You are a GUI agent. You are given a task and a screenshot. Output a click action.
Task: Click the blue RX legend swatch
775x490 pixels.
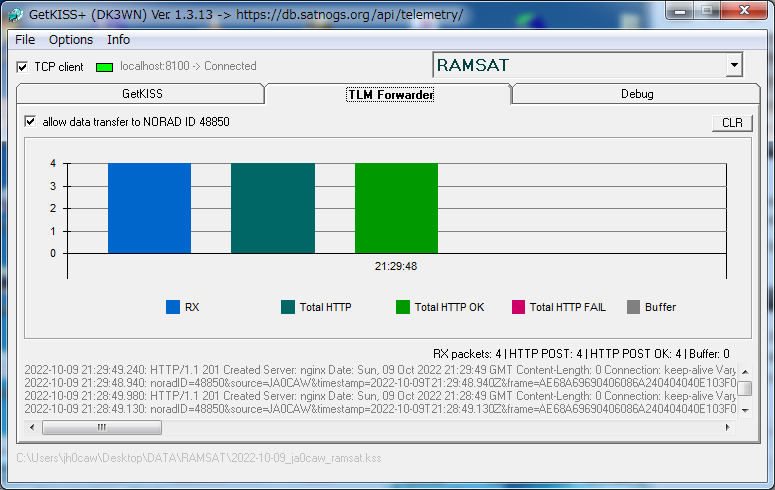(x=173, y=307)
